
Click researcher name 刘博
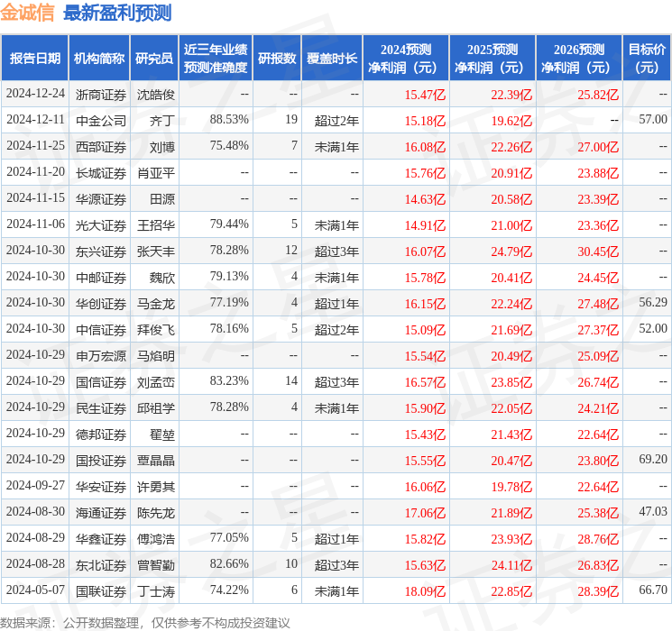click(x=162, y=147)
